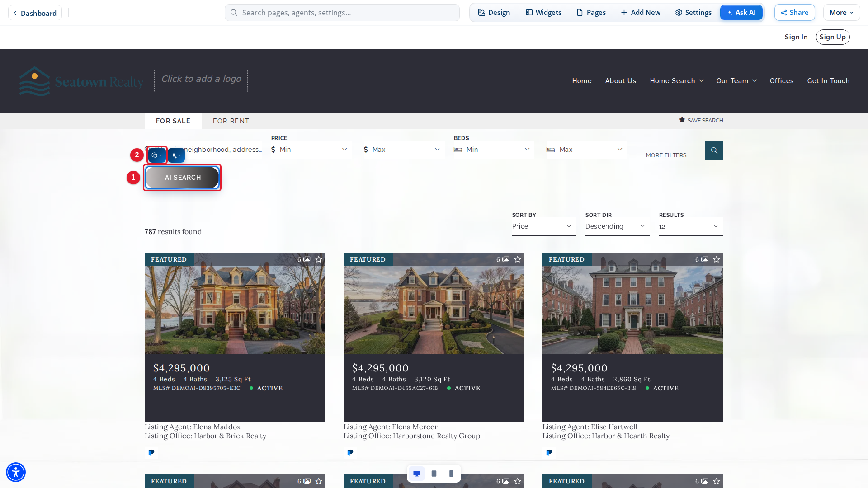Click the magnifier search button beside More Filters
The height and width of the screenshot is (488, 868).
pos(714,150)
